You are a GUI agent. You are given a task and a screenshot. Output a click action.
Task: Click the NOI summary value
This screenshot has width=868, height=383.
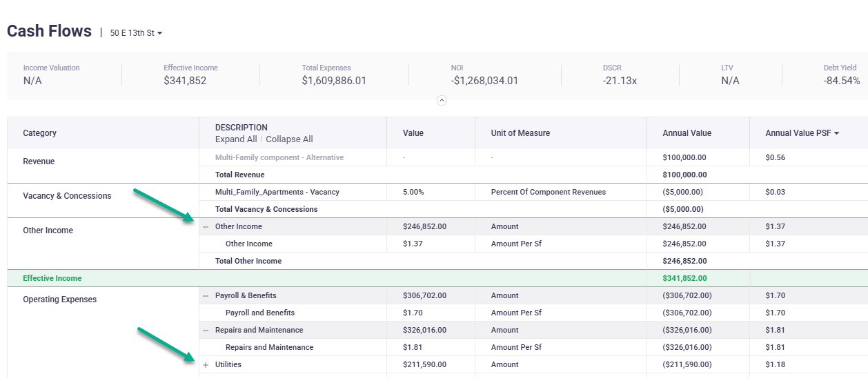click(x=484, y=81)
